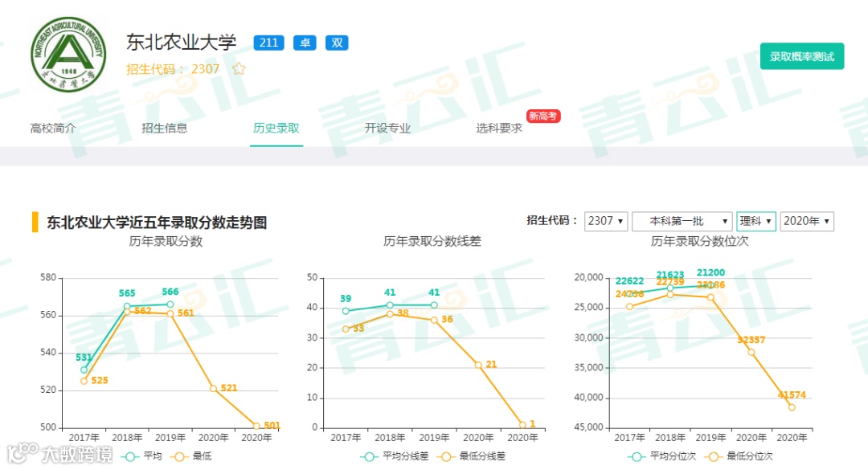The image size is (868, 470).
Task: Click the 22622 average rank label
Action: click(x=629, y=281)
